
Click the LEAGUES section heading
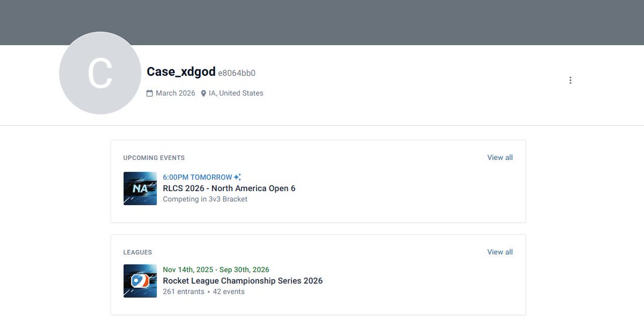(137, 252)
